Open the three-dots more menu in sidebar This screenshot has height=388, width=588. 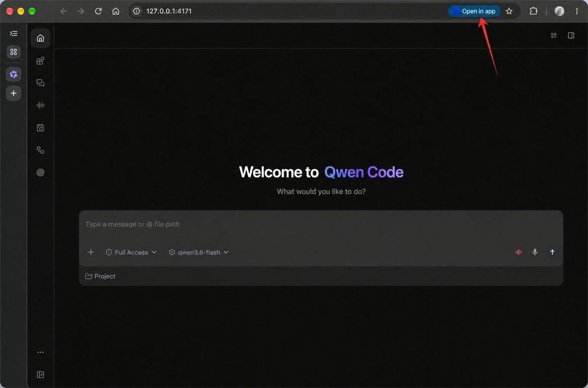[x=40, y=352]
